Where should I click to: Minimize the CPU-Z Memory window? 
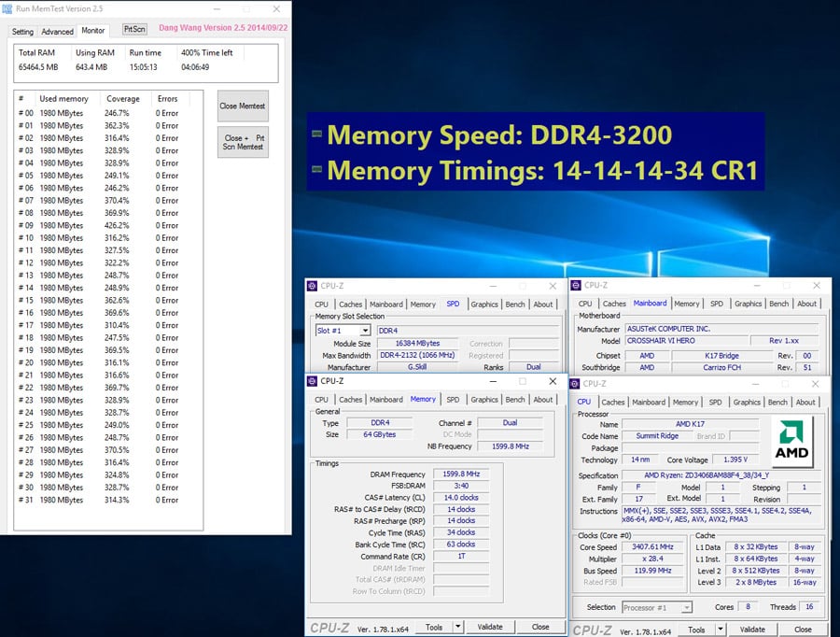click(493, 381)
